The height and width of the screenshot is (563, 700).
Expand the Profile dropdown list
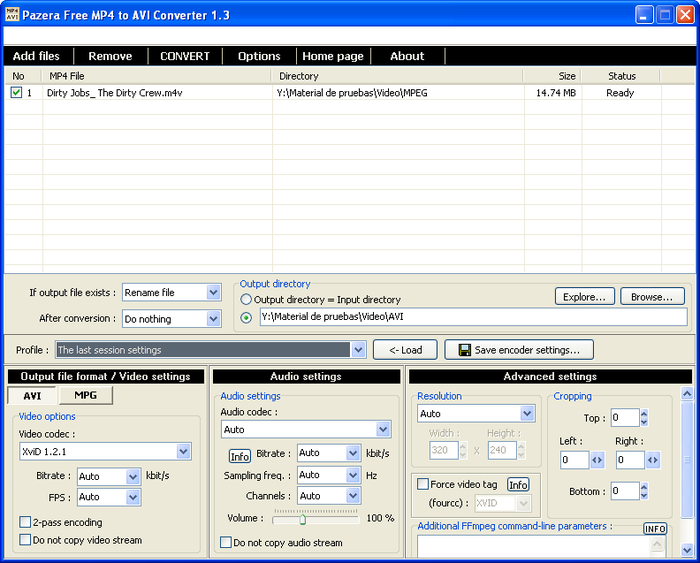click(x=358, y=350)
